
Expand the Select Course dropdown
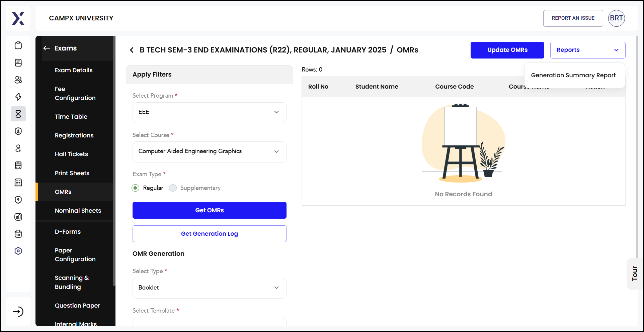point(210,151)
